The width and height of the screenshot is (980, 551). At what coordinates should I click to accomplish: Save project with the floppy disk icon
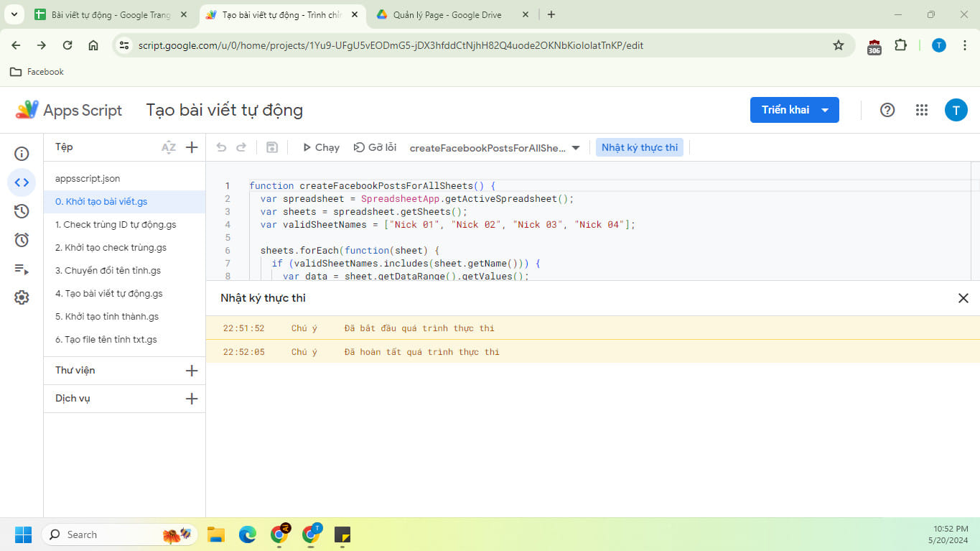click(272, 147)
